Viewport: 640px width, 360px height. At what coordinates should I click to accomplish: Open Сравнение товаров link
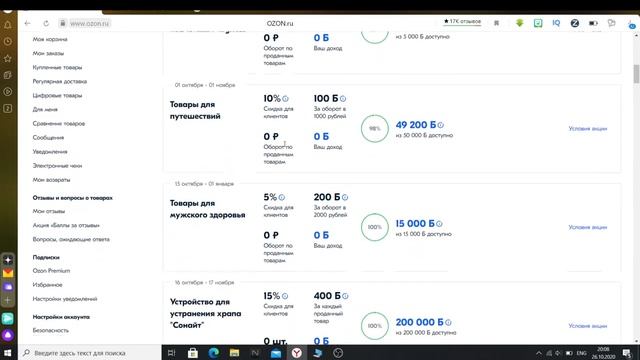(x=59, y=124)
